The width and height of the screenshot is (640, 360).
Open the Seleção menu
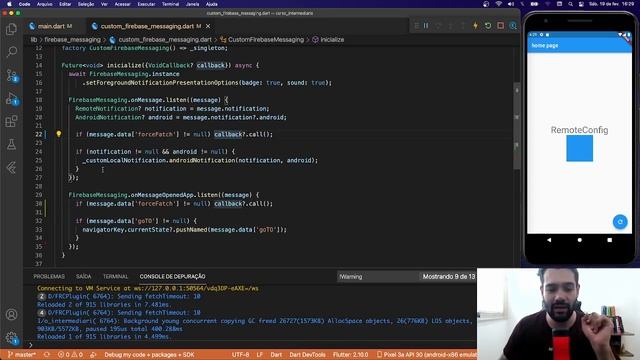click(x=86, y=4)
